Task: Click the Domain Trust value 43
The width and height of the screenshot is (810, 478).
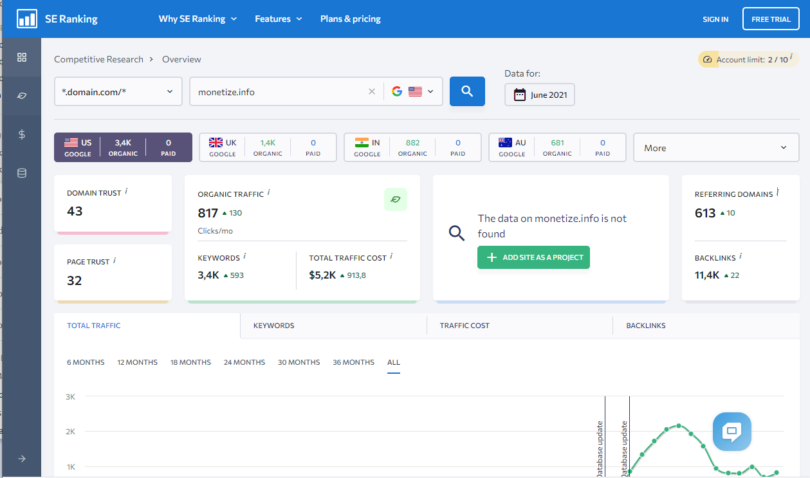Action: [x=74, y=211]
